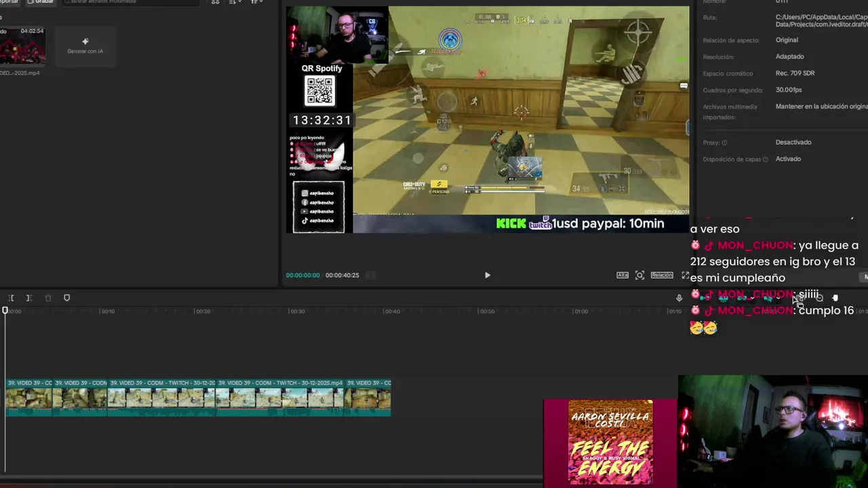Select the first timeline clip '39. VIDEO 39 - CC'

[29, 397]
